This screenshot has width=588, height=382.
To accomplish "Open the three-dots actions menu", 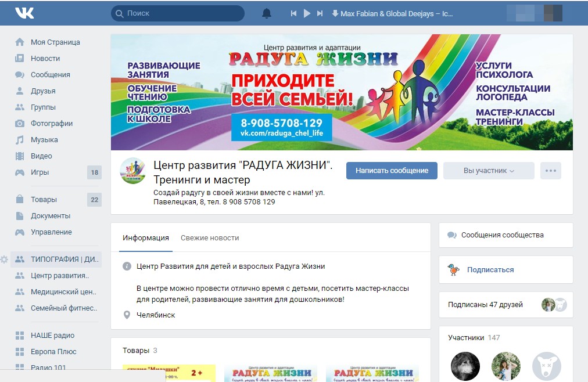I will tap(550, 171).
